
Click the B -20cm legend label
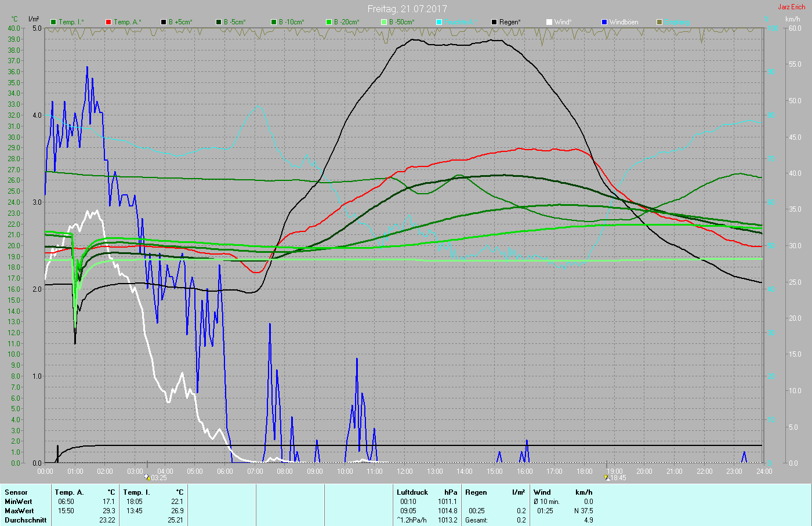tap(346, 22)
